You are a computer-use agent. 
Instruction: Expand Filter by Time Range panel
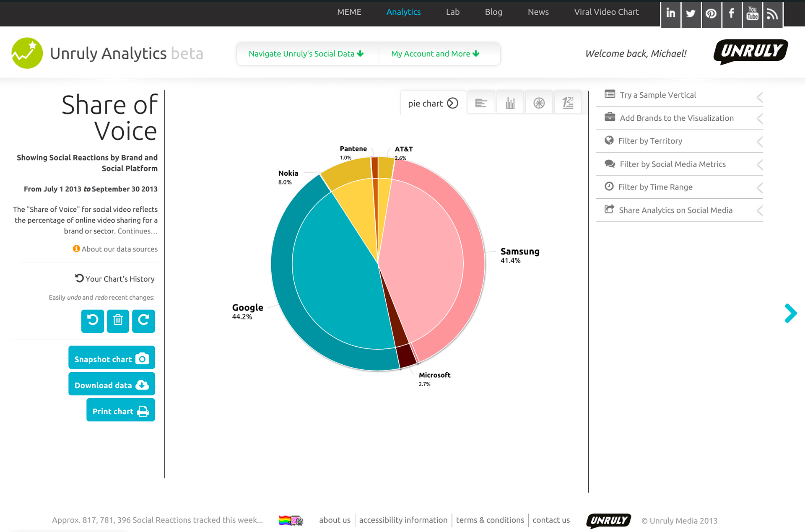(655, 187)
